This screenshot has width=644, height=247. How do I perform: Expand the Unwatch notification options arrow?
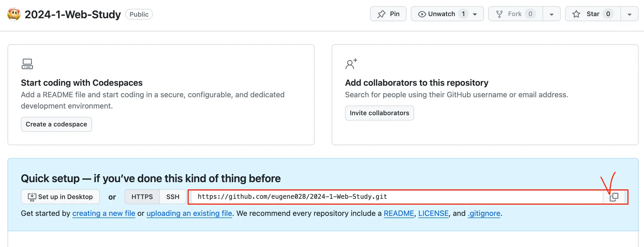(x=475, y=14)
